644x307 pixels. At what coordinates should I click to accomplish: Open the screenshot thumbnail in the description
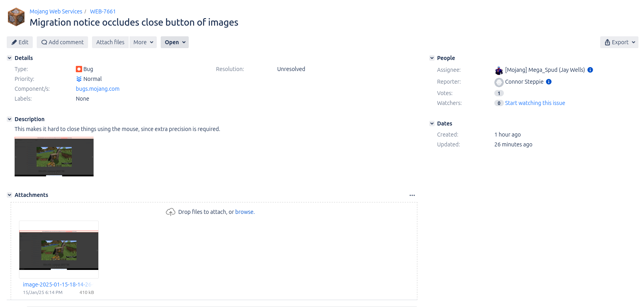click(54, 157)
